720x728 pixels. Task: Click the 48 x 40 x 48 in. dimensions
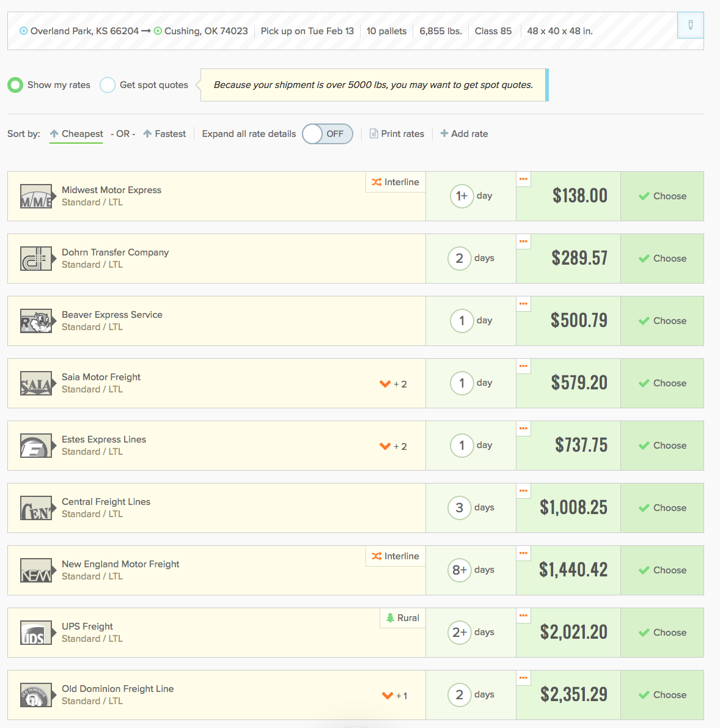point(560,31)
